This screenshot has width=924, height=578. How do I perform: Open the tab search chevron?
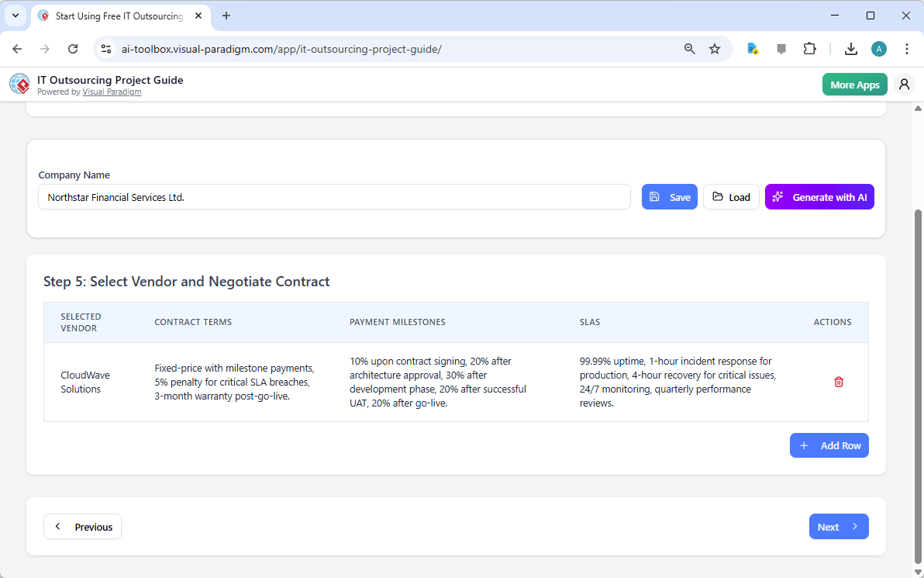point(15,16)
